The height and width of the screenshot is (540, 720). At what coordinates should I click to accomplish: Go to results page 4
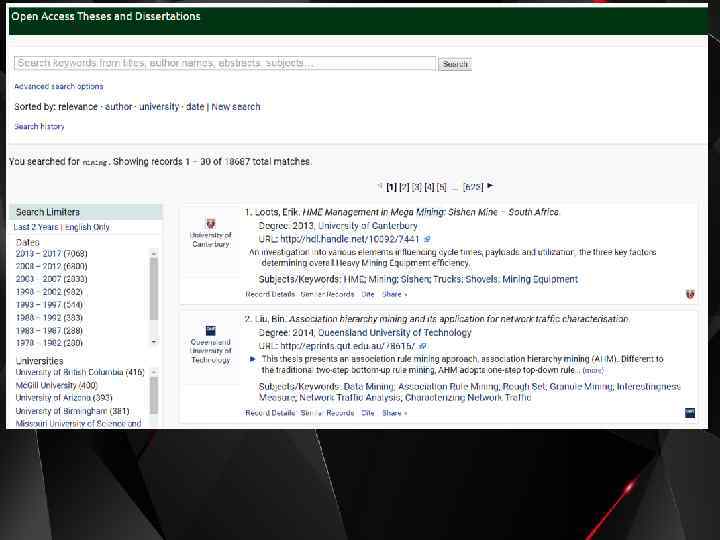[429, 187]
